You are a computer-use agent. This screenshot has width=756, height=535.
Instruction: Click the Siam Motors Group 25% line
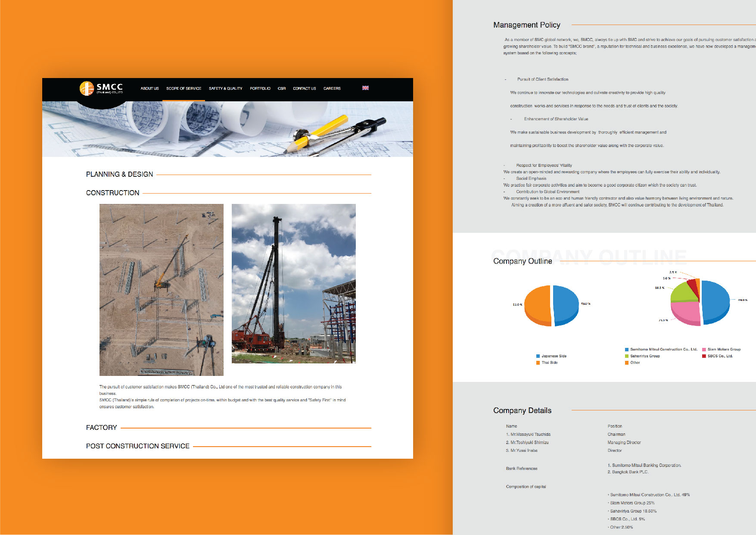[631, 503]
